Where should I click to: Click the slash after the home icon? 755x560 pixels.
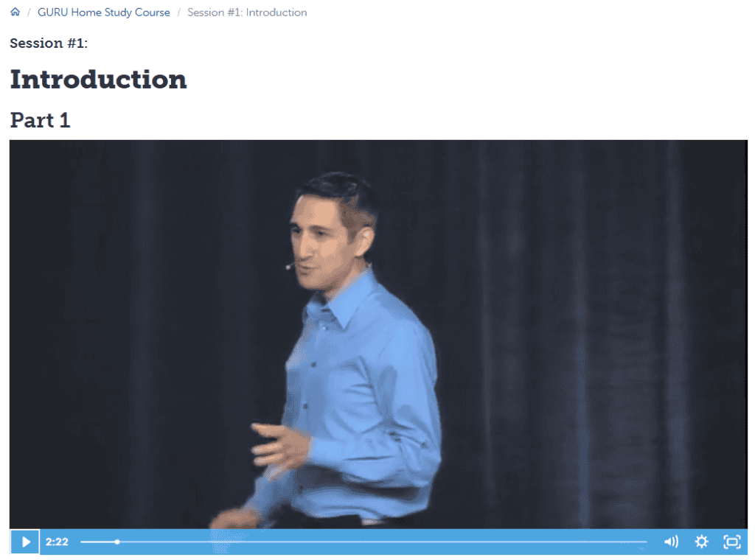pyautogui.click(x=29, y=13)
